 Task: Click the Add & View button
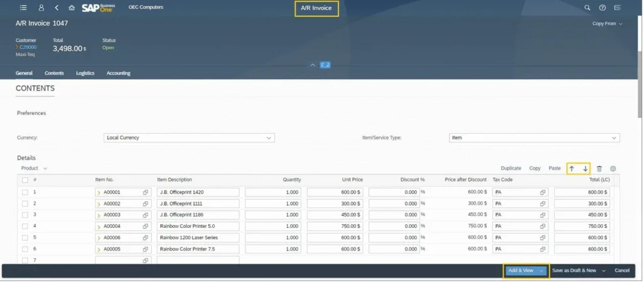521,271
